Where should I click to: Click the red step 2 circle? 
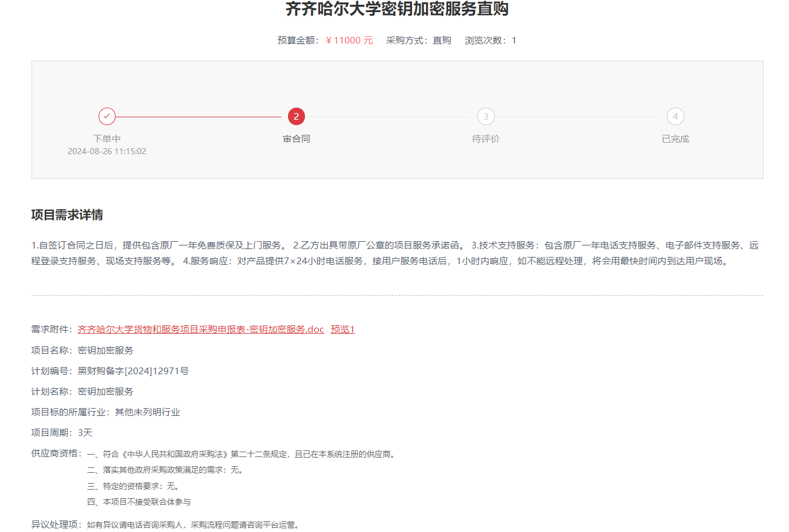(296, 116)
